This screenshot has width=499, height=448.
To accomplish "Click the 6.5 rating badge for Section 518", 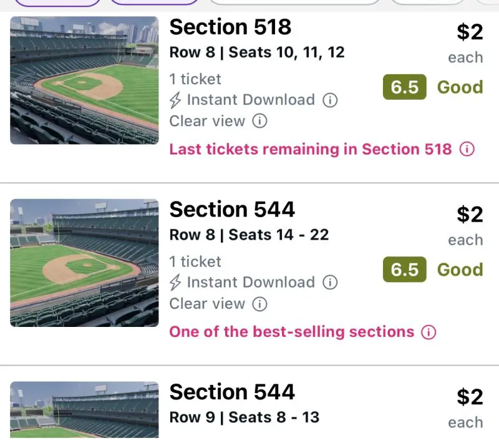I will [404, 87].
